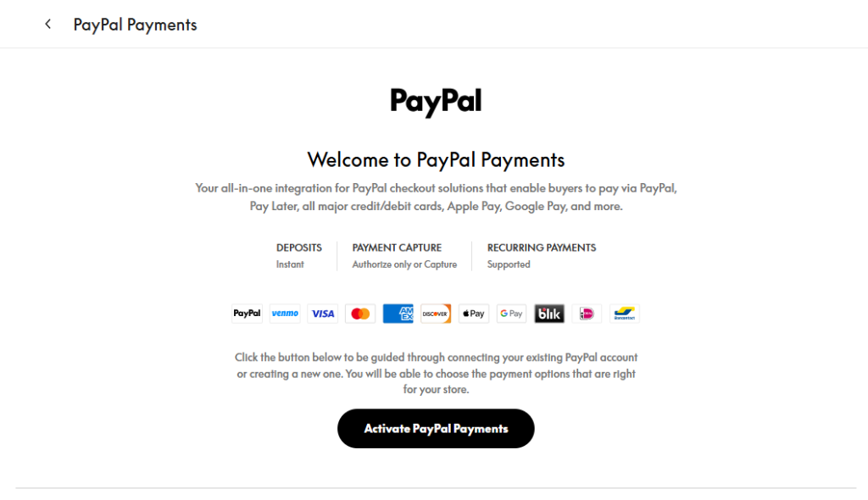
Task: Click the guided connection instructions text
Action: (435, 373)
